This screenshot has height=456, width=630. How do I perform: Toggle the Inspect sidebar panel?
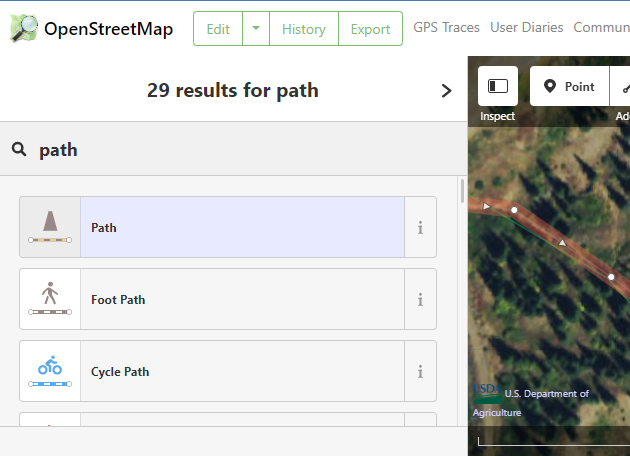tap(497, 86)
